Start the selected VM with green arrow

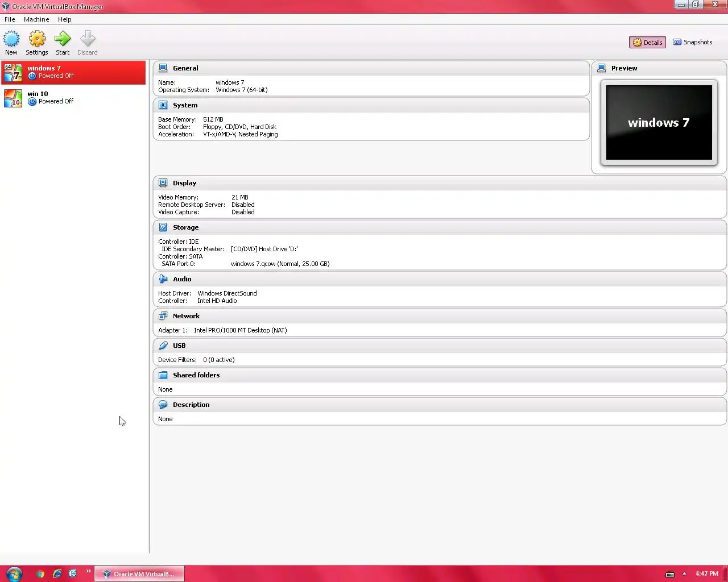tap(63, 39)
